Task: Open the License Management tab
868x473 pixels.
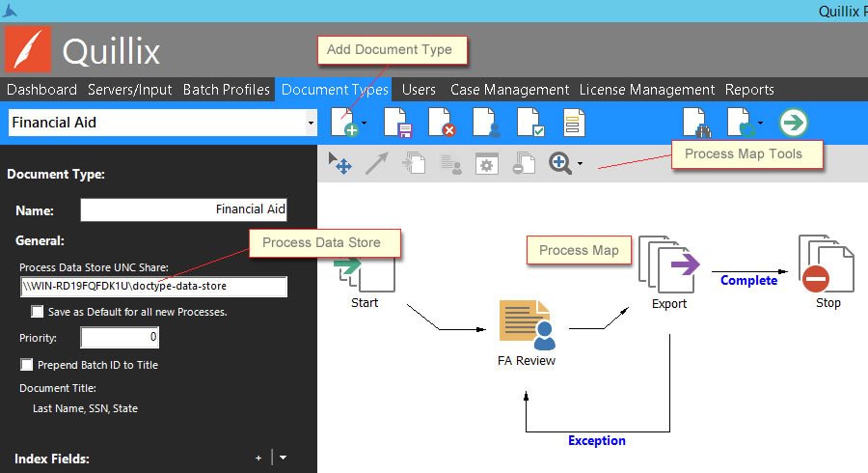Action: pyautogui.click(x=646, y=90)
